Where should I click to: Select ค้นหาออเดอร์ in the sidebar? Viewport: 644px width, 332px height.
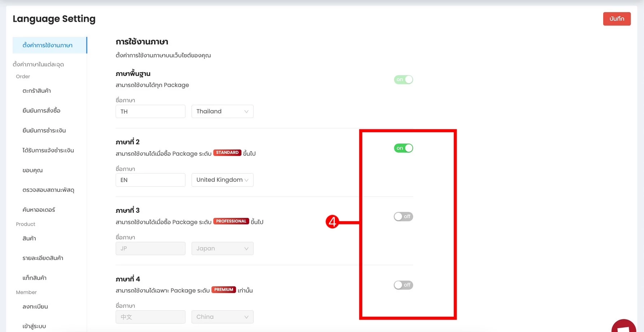(39, 210)
